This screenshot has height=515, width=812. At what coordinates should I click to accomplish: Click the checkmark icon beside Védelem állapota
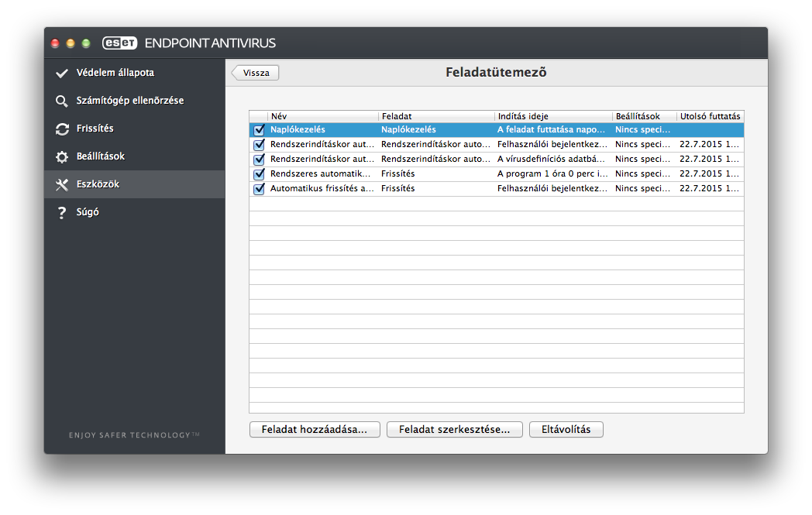[x=62, y=73]
